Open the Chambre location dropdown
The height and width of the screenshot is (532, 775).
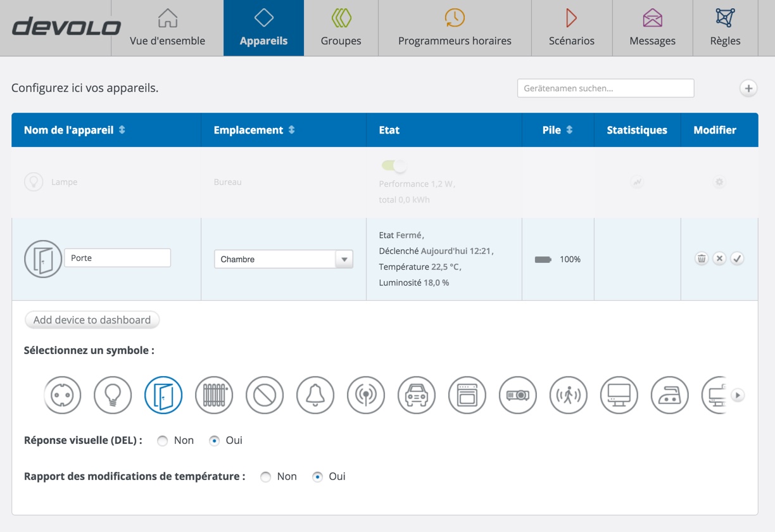click(x=283, y=259)
